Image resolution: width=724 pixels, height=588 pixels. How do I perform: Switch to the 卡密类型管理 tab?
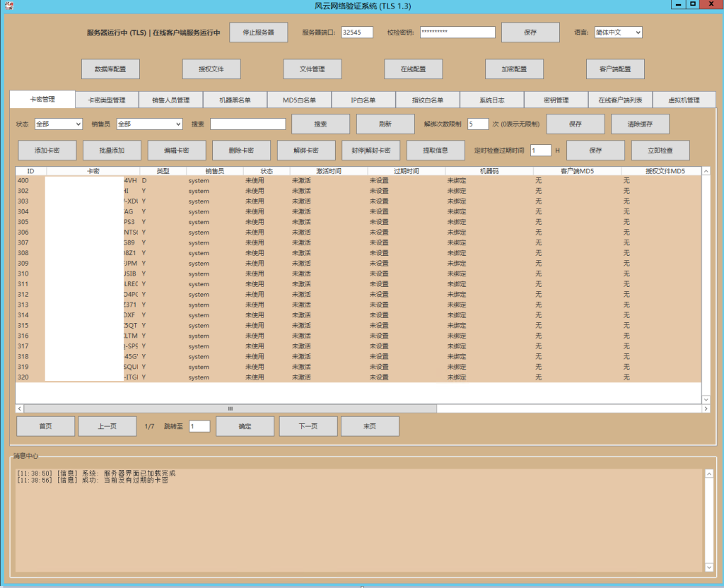pos(107,100)
